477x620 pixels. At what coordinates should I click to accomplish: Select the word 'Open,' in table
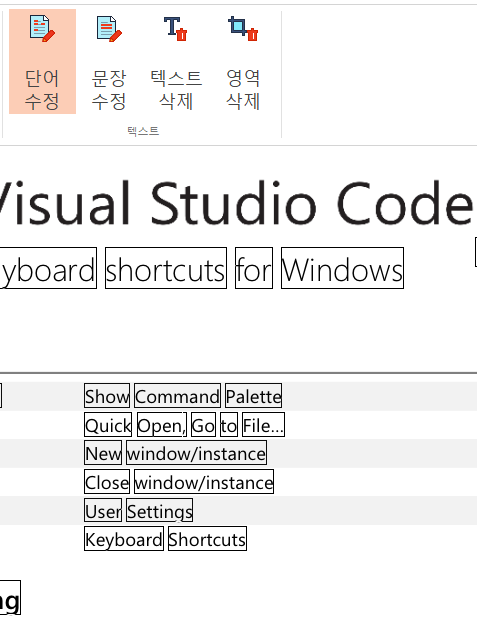tap(162, 424)
